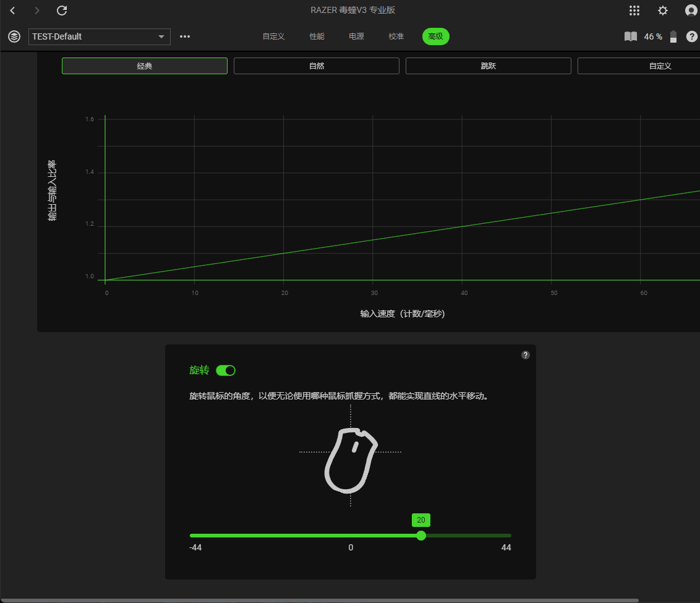Click the horizontal scrollbar at the bottom
The image size is (700, 603).
[x=320, y=601]
